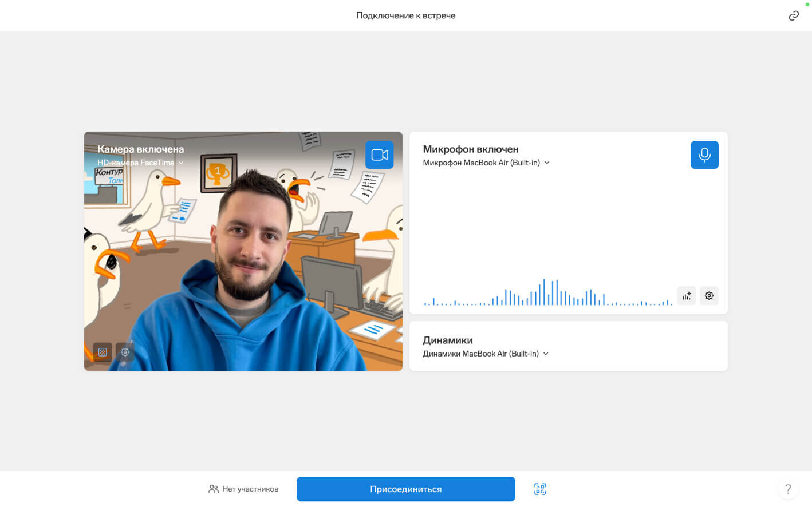This screenshot has height=507, width=812.
Task: Open the help question mark button
Action: [x=788, y=489]
